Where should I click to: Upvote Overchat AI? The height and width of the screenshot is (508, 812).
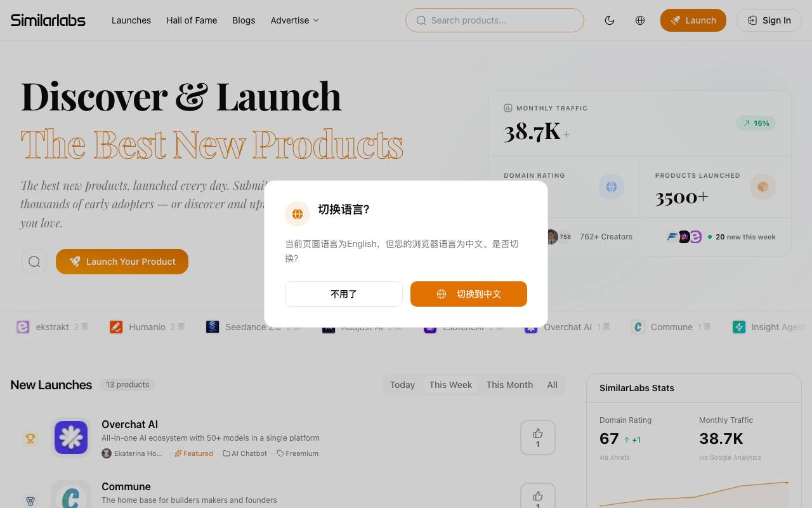[x=538, y=438]
